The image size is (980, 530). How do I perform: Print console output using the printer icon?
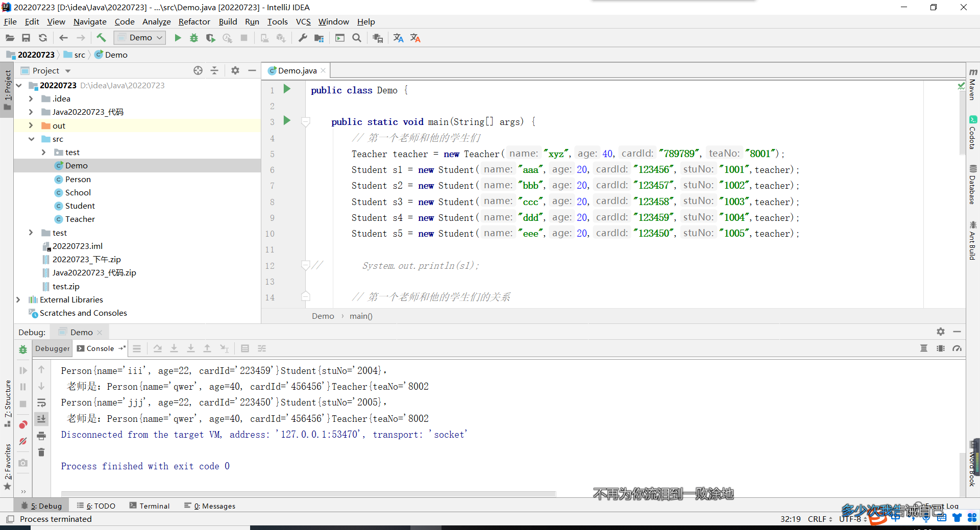pos(41,436)
